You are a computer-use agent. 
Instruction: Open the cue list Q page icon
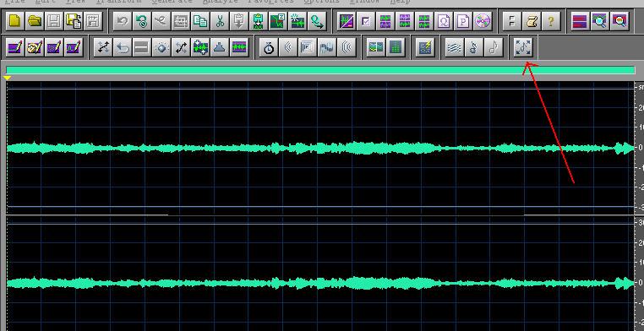click(x=444, y=21)
